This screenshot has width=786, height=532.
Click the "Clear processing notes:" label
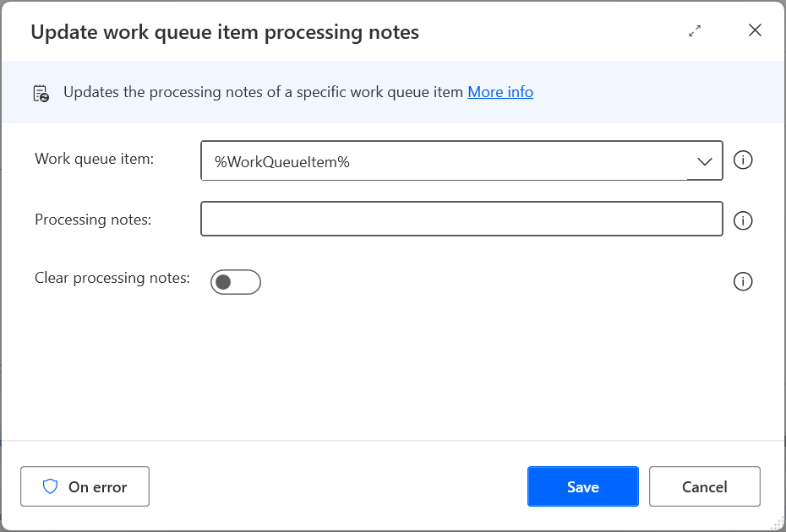click(x=112, y=278)
